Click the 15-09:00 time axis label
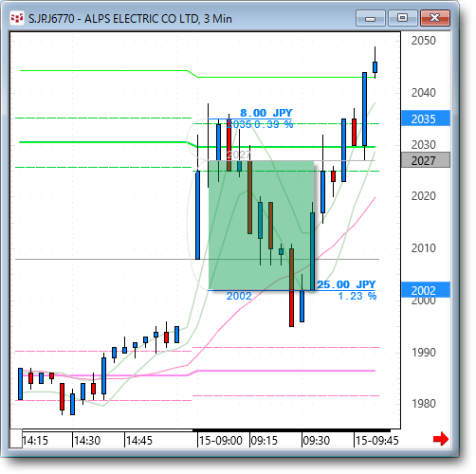This screenshot has width=476, height=474. click(221, 440)
